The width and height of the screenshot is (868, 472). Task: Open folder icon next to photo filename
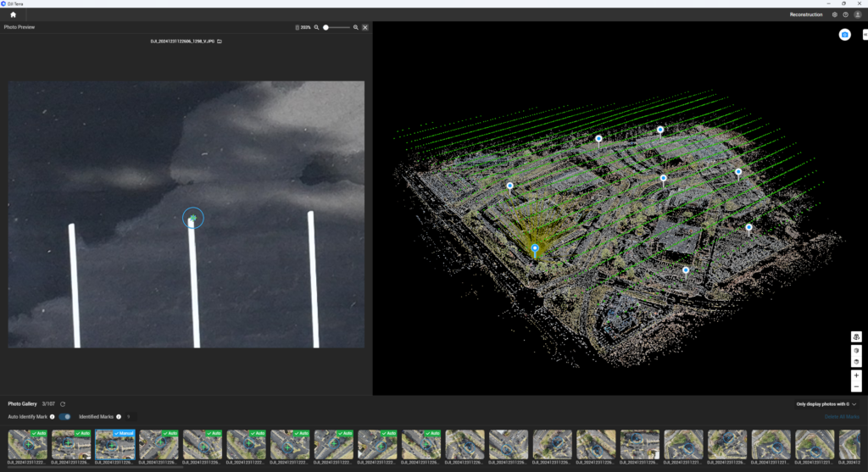pyautogui.click(x=220, y=41)
